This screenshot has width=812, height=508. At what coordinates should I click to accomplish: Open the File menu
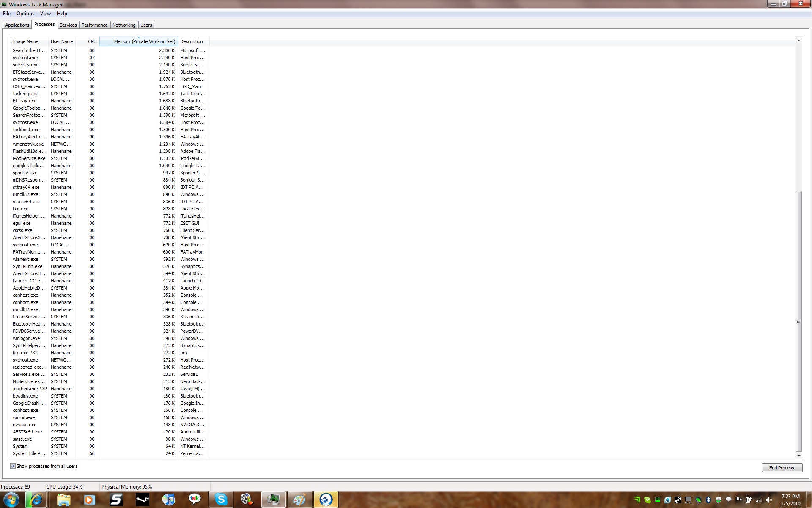tap(7, 14)
